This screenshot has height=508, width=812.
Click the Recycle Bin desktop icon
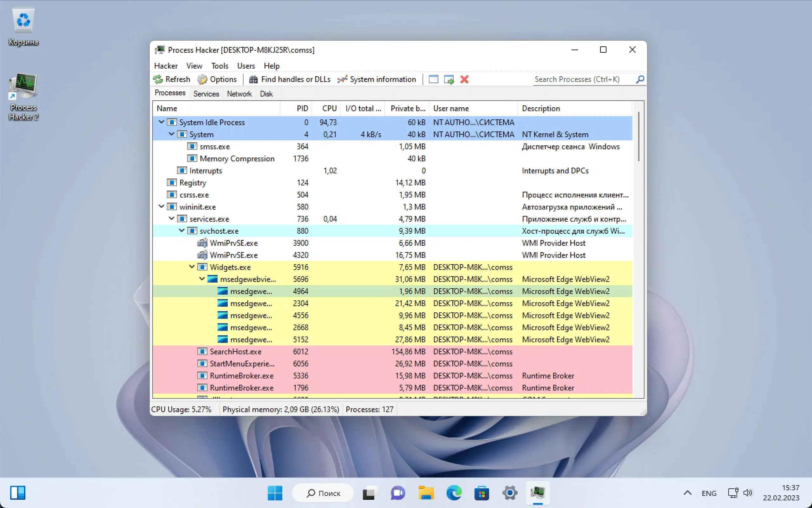tap(23, 27)
